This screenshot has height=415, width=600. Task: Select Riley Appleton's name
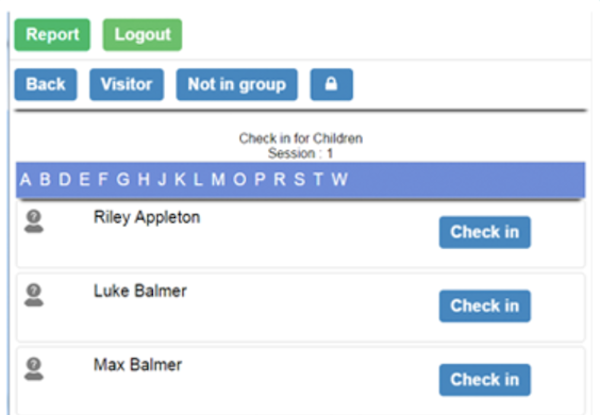click(x=146, y=217)
